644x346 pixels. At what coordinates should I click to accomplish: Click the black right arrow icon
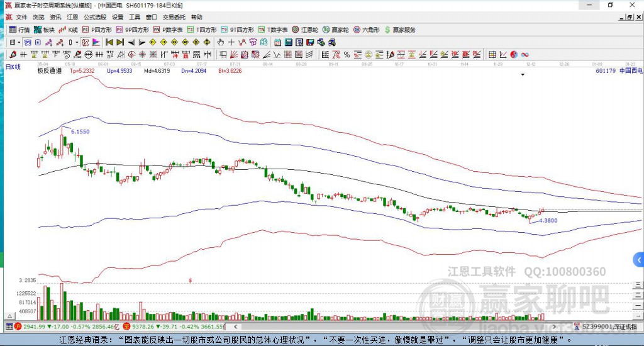pos(142,42)
